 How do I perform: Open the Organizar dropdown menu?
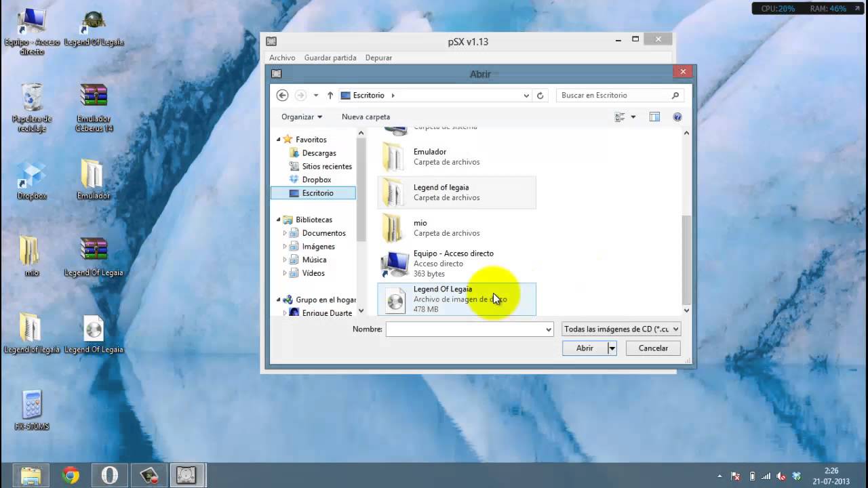[x=302, y=117]
